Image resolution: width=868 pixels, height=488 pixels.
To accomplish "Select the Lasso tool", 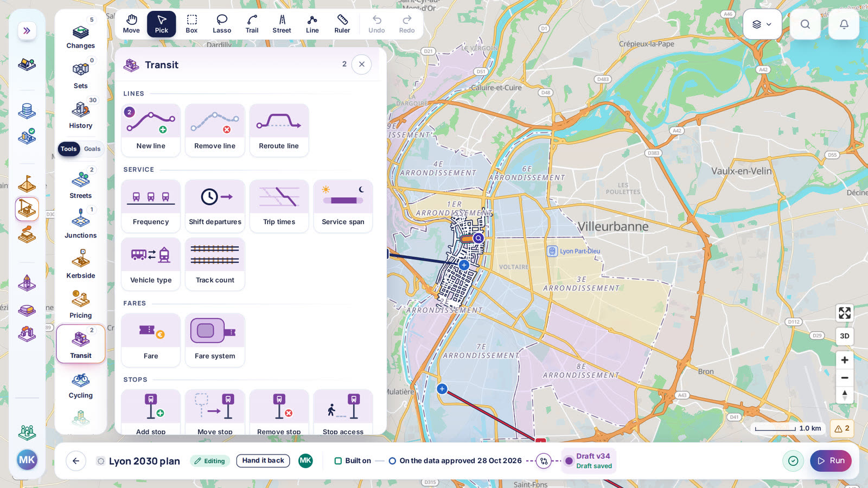I will [x=222, y=24].
